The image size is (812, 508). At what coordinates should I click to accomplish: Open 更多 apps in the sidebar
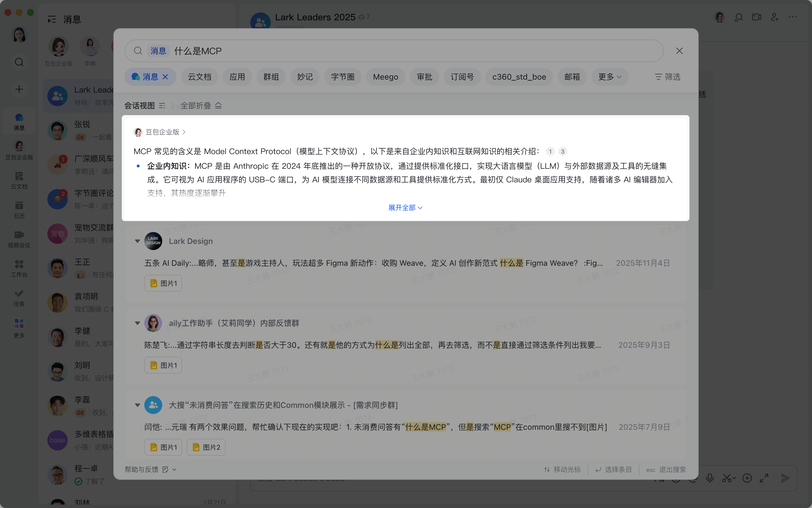pos(19,328)
